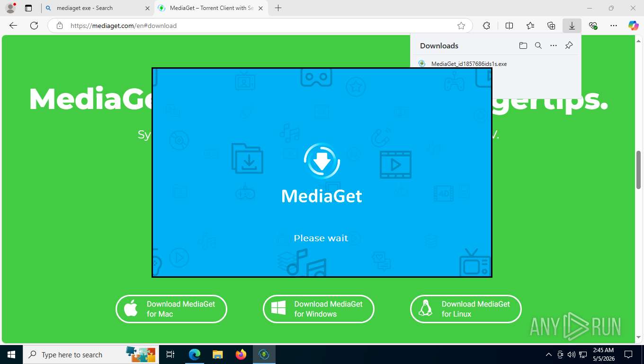
Task: Open the Windows Start menu
Action: (x=11, y=355)
